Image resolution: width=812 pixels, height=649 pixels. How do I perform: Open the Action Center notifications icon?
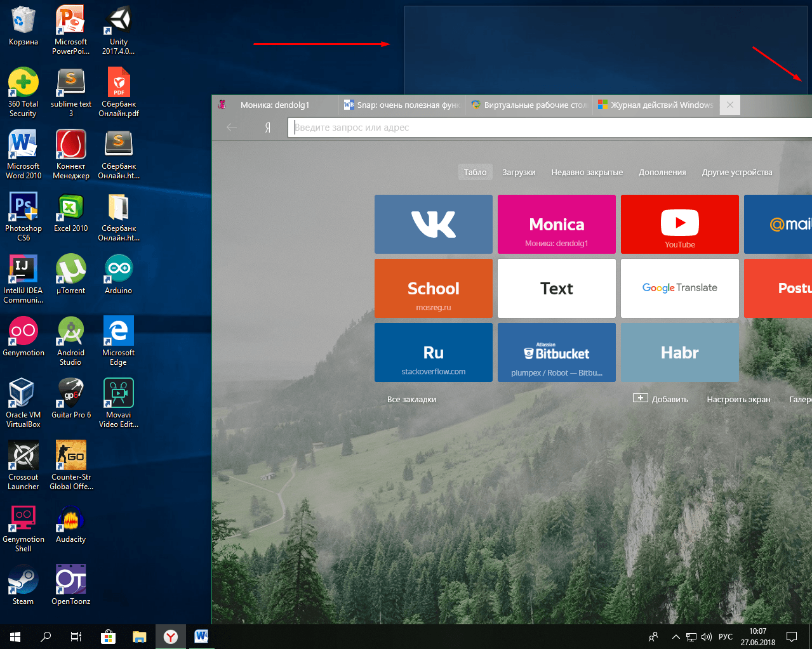pyautogui.click(x=792, y=636)
